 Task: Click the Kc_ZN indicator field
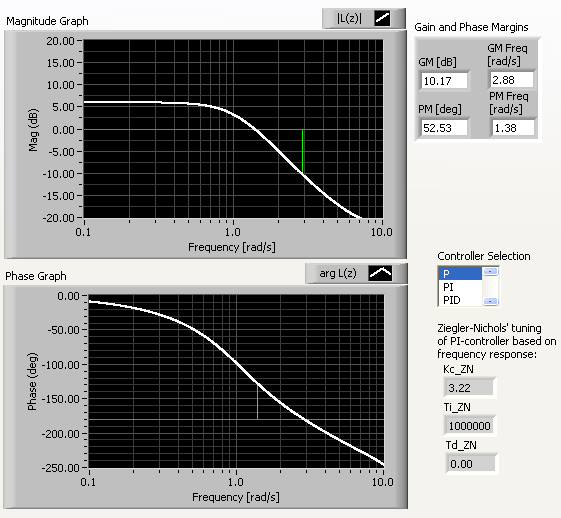(x=469, y=388)
